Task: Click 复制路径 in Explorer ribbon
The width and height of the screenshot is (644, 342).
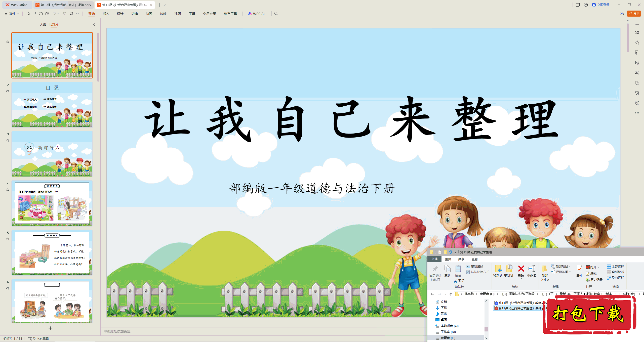Action: click(x=475, y=266)
